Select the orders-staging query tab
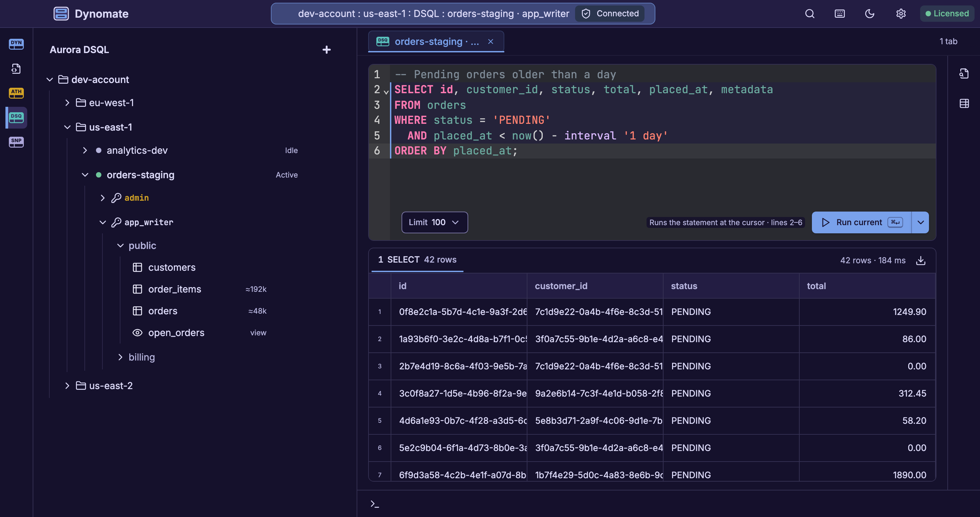This screenshot has height=517, width=980. (x=436, y=41)
